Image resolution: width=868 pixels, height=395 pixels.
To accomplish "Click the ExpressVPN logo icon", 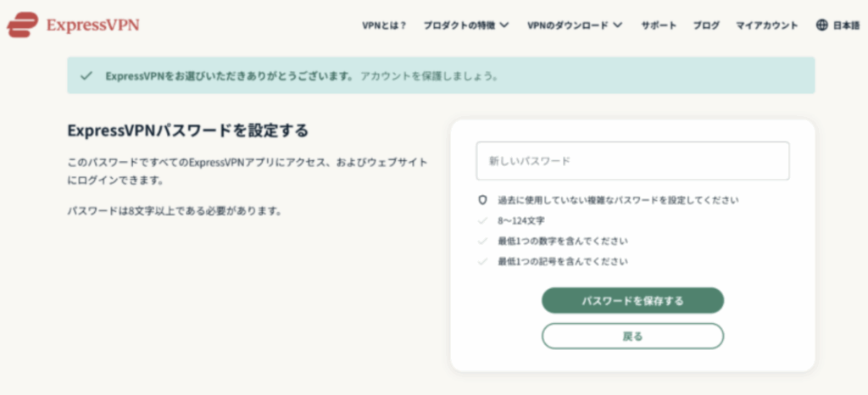I will pos(22,25).
